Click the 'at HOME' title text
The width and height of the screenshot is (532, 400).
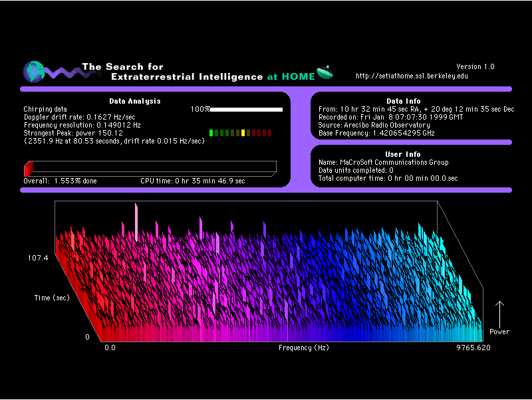(x=291, y=76)
